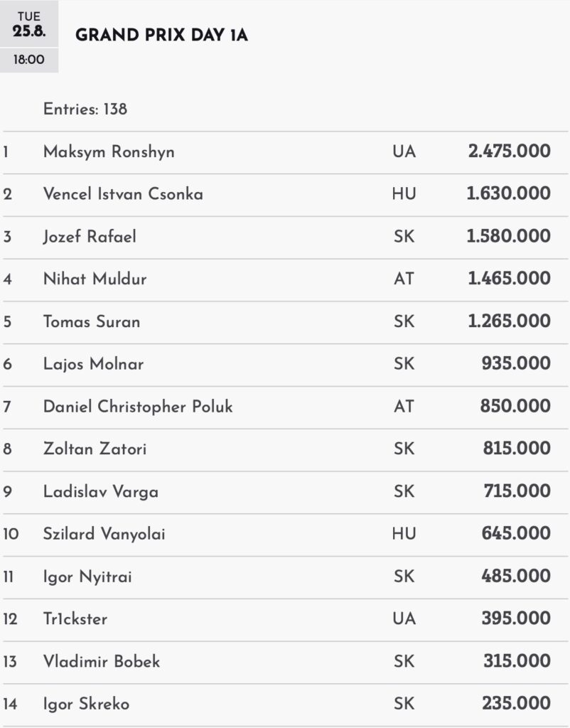Open Szilard Vanyolai's entry
Screen dimensions: 570x728
click(x=285, y=535)
